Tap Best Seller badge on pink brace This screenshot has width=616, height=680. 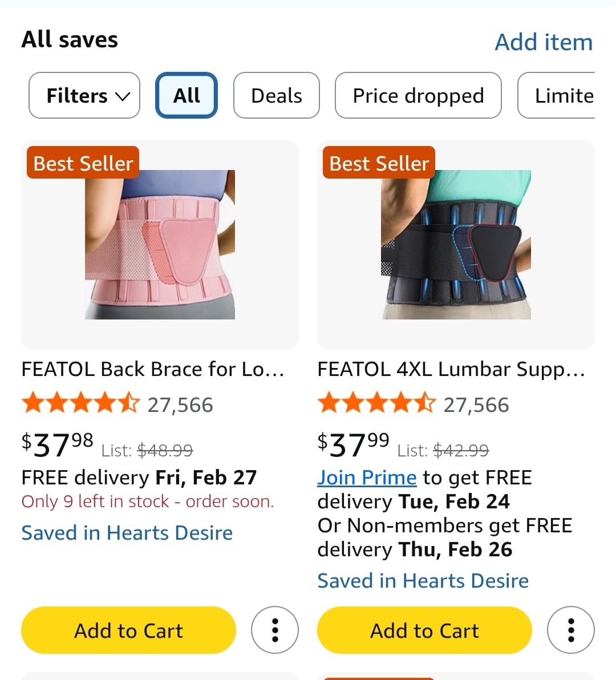click(x=83, y=164)
